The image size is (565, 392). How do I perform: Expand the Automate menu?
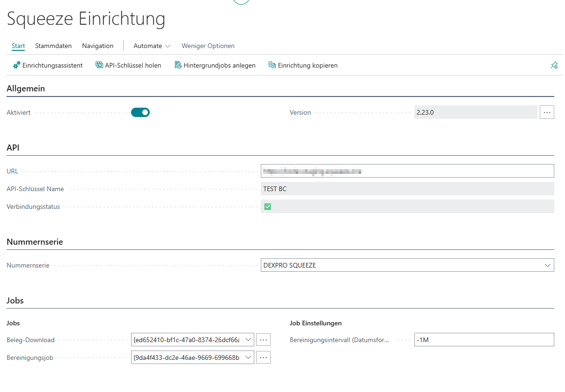pyautogui.click(x=152, y=46)
